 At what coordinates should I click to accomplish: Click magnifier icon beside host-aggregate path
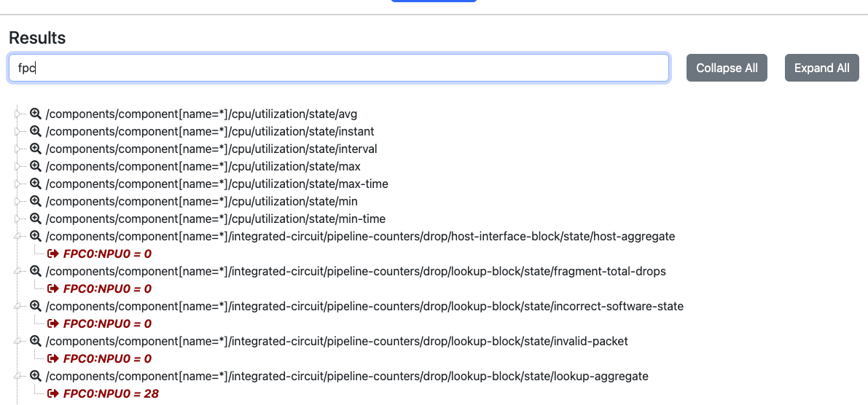tap(36, 237)
